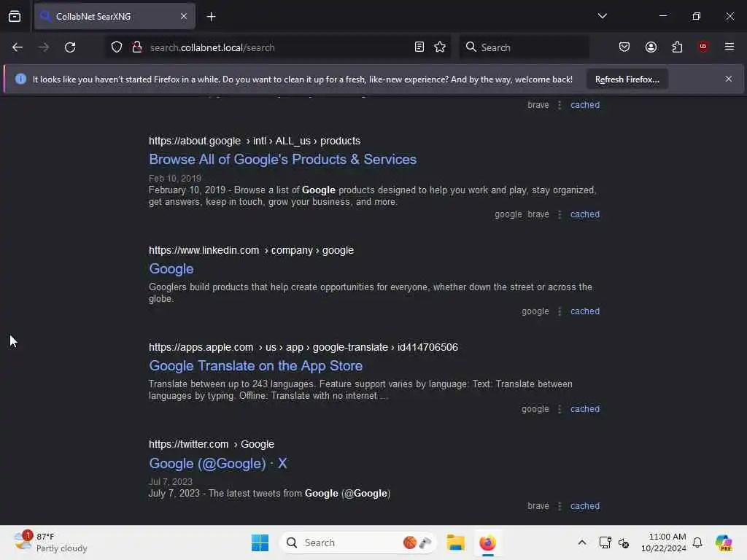Image resolution: width=747 pixels, height=560 pixels.
Task: Click the taskbar Search box
Action: pyautogui.click(x=357, y=542)
